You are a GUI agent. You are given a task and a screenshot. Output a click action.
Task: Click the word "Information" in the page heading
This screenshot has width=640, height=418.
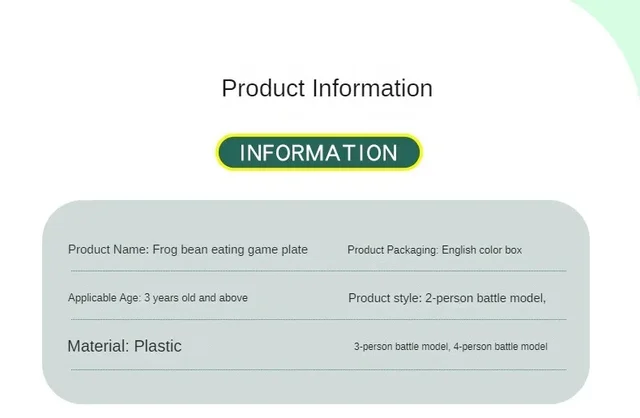(373, 88)
